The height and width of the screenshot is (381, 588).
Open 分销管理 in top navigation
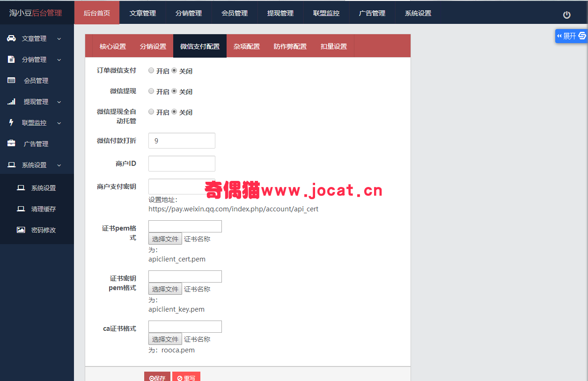coord(189,13)
